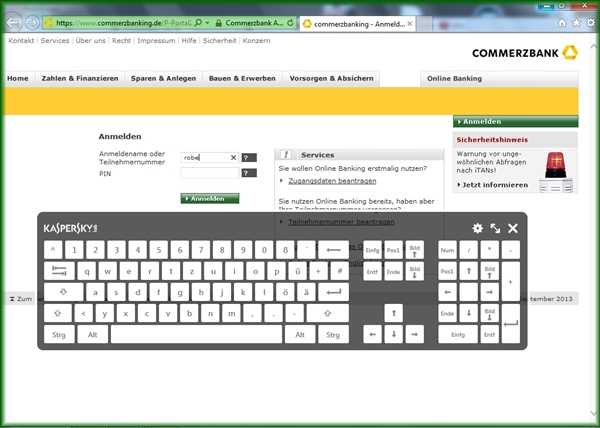Open the Kontakt link in top bar
The width and height of the screenshot is (600, 428).
click(x=21, y=41)
